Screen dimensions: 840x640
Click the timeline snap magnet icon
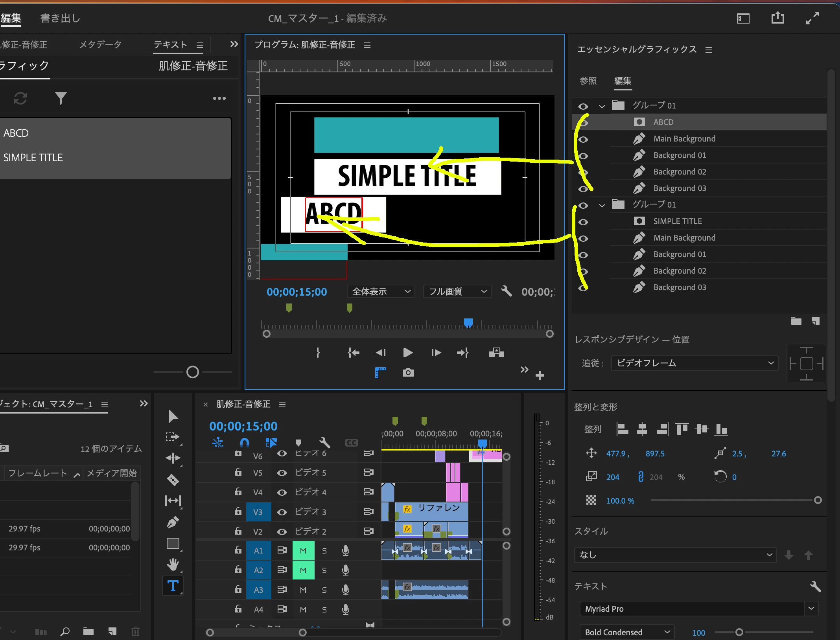point(244,443)
